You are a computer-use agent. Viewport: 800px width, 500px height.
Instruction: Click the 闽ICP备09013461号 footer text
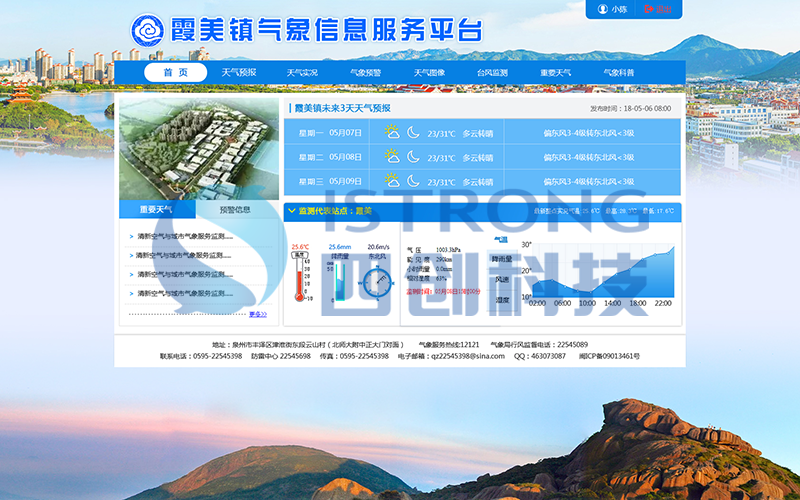click(609, 356)
